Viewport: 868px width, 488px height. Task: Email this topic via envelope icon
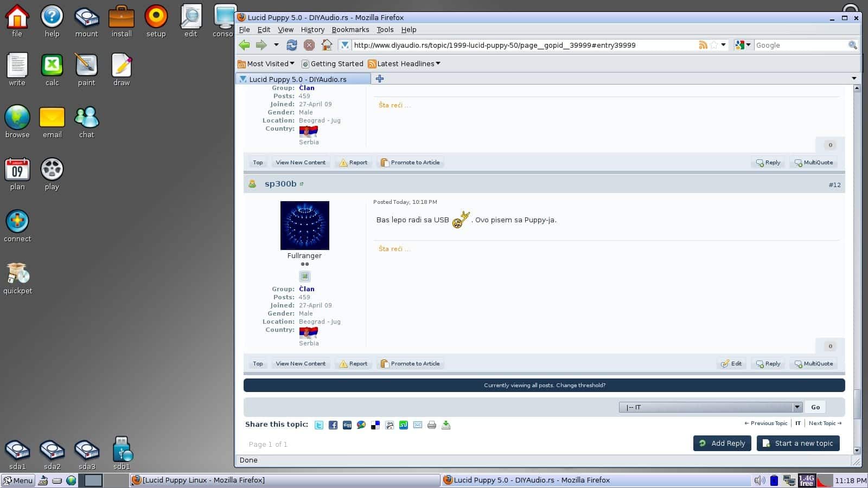(x=418, y=425)
